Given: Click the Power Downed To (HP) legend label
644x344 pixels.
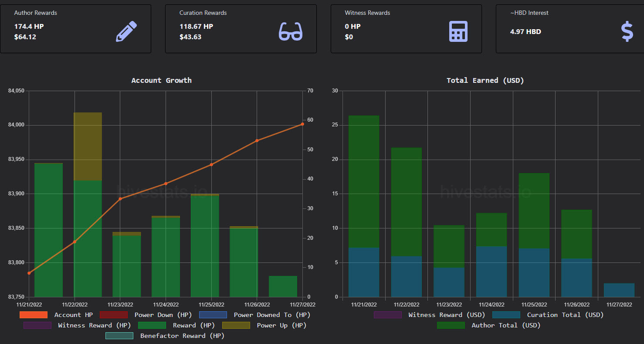Looking at the screenshot, I should click(272, 315).
